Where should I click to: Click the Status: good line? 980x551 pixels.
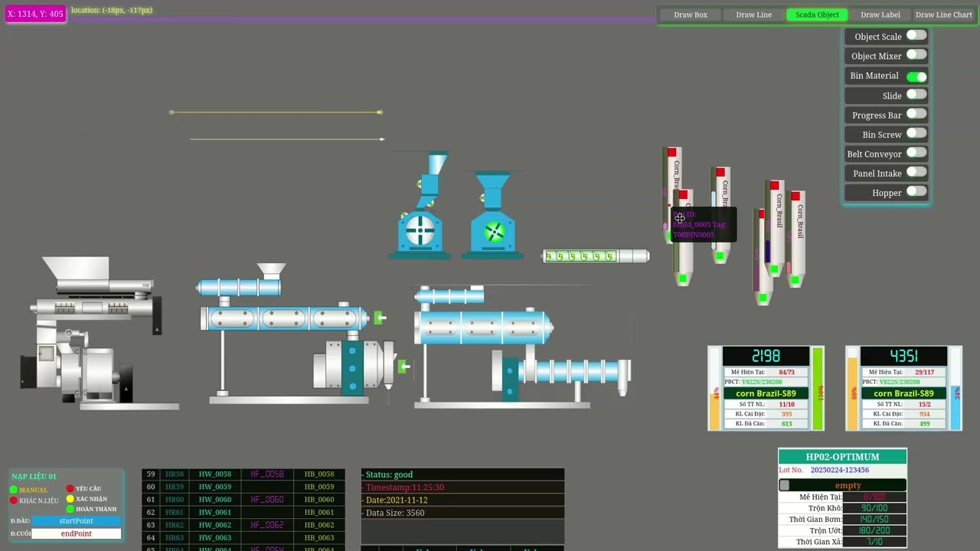pyautogui.click(x=462, y=474)
